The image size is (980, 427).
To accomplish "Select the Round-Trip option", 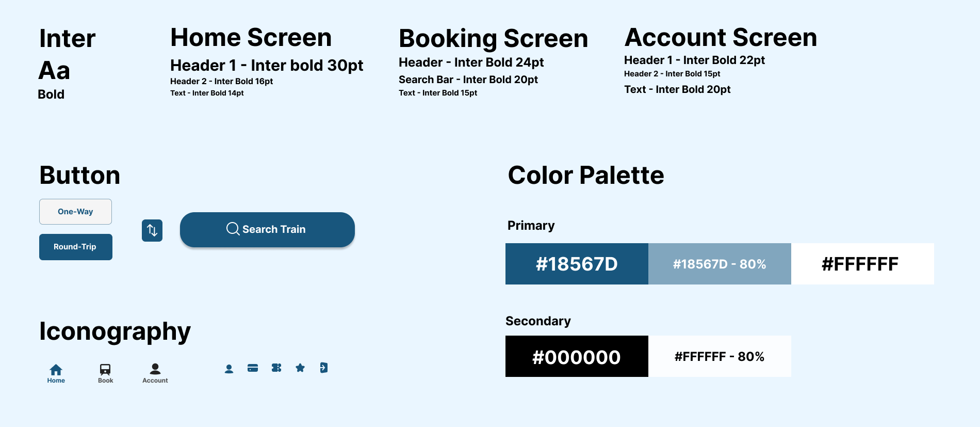I will [x=76, y=247].
